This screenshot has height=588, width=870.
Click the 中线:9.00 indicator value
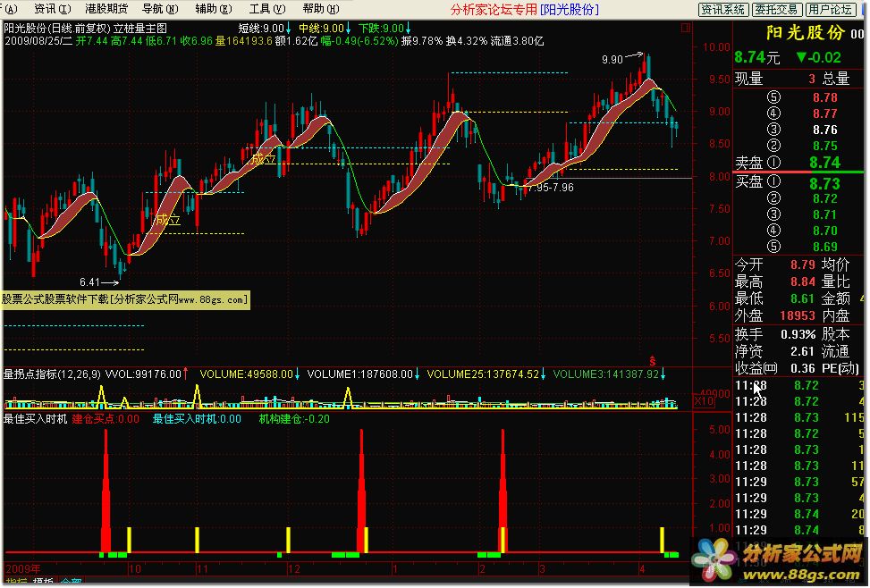click(x=324, y=29)
